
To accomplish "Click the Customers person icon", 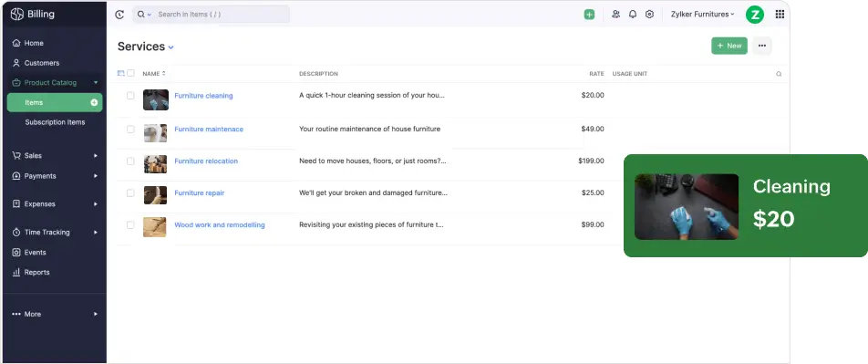I will 16,63.
